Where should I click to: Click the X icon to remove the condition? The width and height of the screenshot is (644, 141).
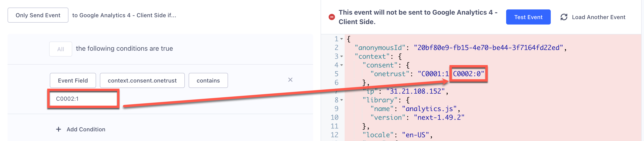point(290,80)
